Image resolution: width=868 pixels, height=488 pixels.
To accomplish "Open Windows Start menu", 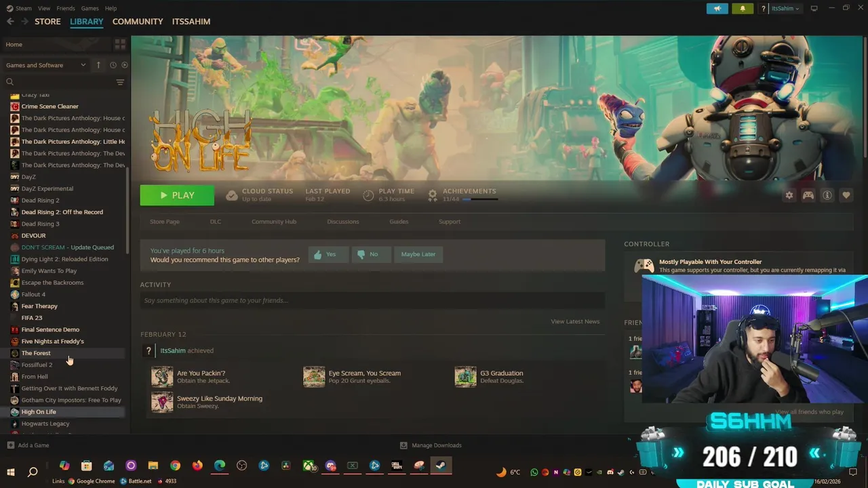I will coord(10,472).
